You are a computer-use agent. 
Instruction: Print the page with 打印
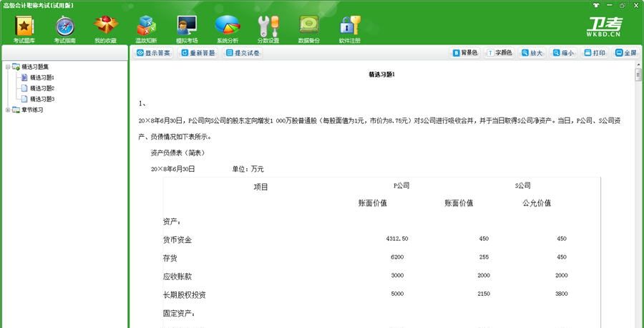point(595,53)
